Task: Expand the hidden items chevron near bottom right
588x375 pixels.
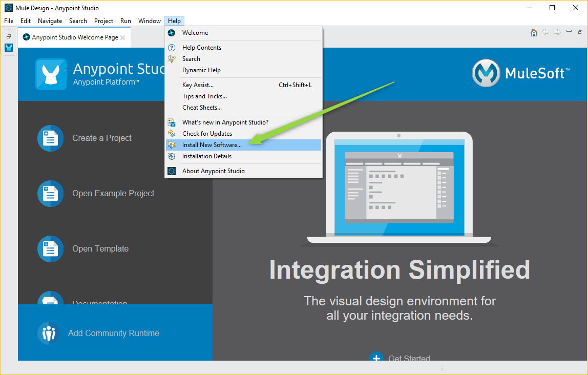Action: pos(442,367)
